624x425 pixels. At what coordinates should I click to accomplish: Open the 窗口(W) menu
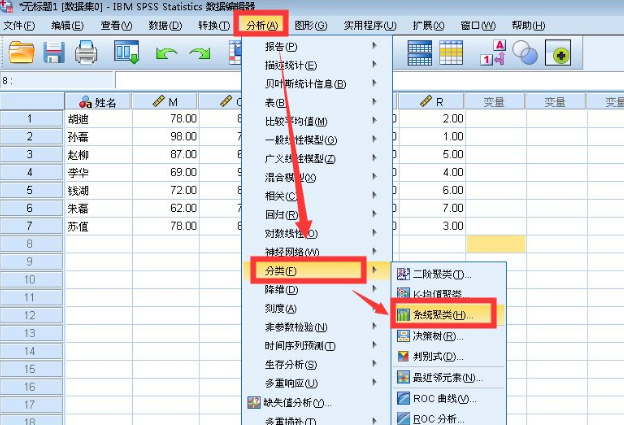[478, 26]
